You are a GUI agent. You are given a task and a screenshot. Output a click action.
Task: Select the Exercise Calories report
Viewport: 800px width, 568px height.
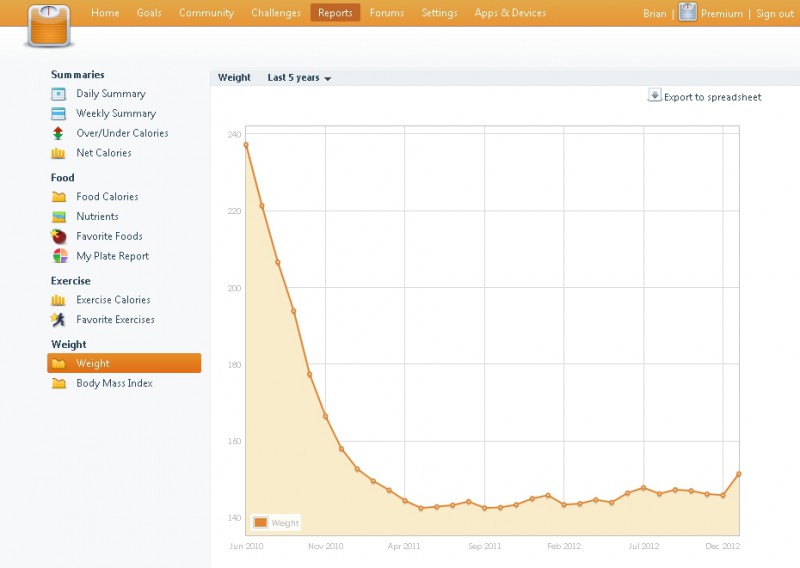(x=113, y=300)
